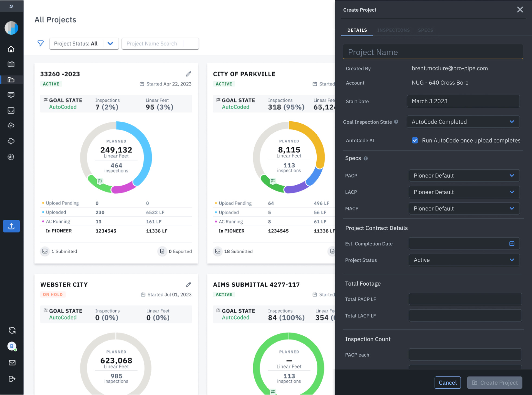Screen dimensions: 532x395
Task: Click the Submitted icon on City of Parkville card
Action: tap(218, 251)
